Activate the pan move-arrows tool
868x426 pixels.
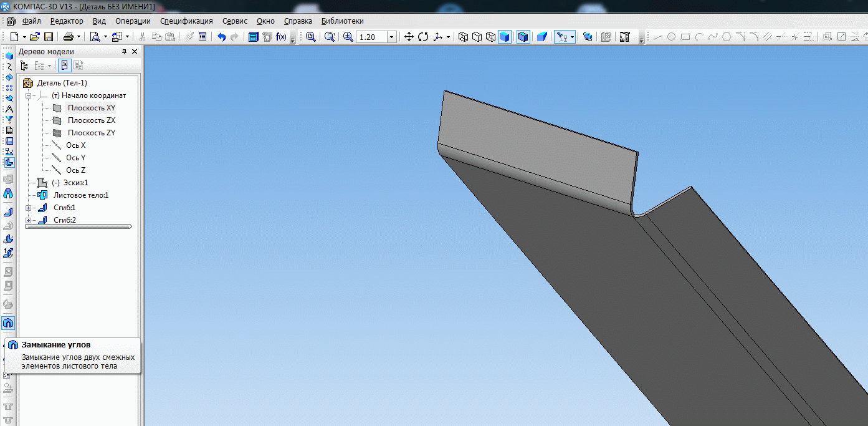(x=409, y=37)
